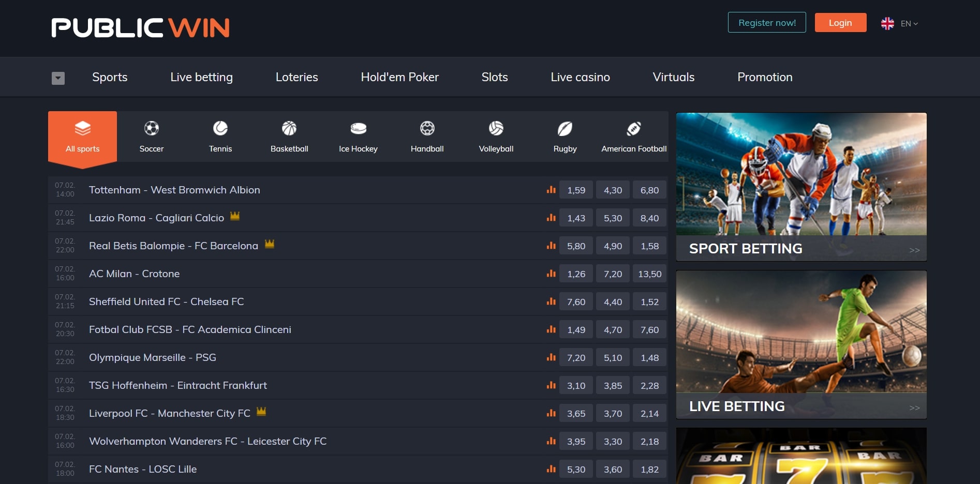Click the Register now! button
This screenshot has height=484, width=980.
click(767, 22)
